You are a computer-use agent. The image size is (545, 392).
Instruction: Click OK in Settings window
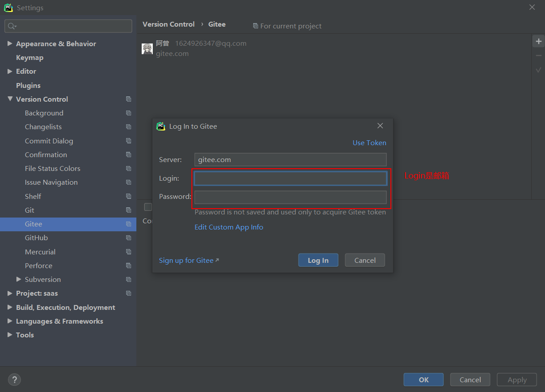tap(424, 380)
